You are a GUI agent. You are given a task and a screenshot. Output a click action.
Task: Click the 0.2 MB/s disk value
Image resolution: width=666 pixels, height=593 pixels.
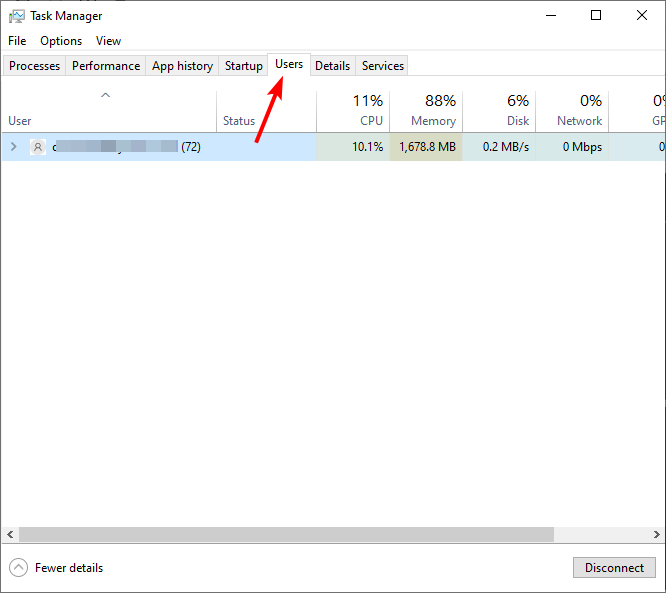pos(506,147)
